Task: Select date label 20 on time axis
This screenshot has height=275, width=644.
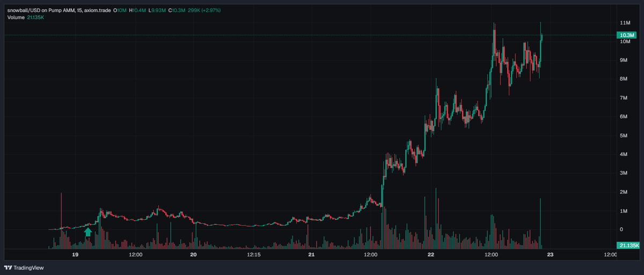Action: 194,255
